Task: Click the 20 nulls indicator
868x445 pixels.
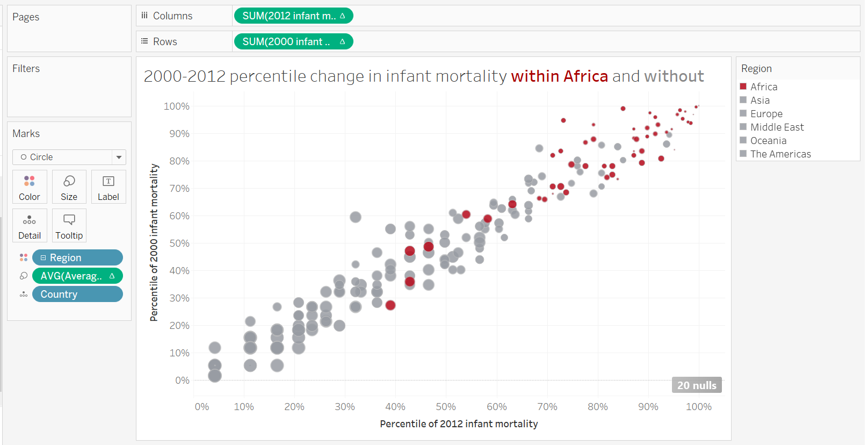Action: [696, 385]
